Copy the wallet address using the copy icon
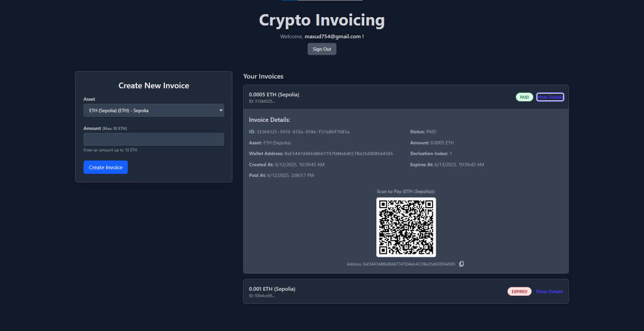This screenshot has height=331, width=644. click(x=461, y=263)
